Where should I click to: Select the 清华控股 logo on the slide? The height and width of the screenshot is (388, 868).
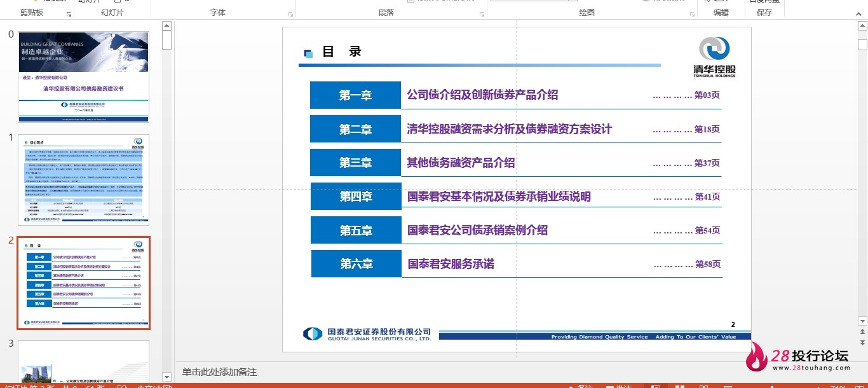[714, 57]
